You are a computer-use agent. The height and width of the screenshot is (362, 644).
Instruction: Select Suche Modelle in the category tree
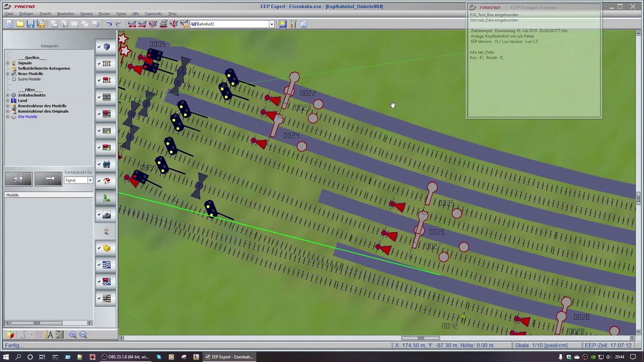pyautogui.click(x=29, y=79)
